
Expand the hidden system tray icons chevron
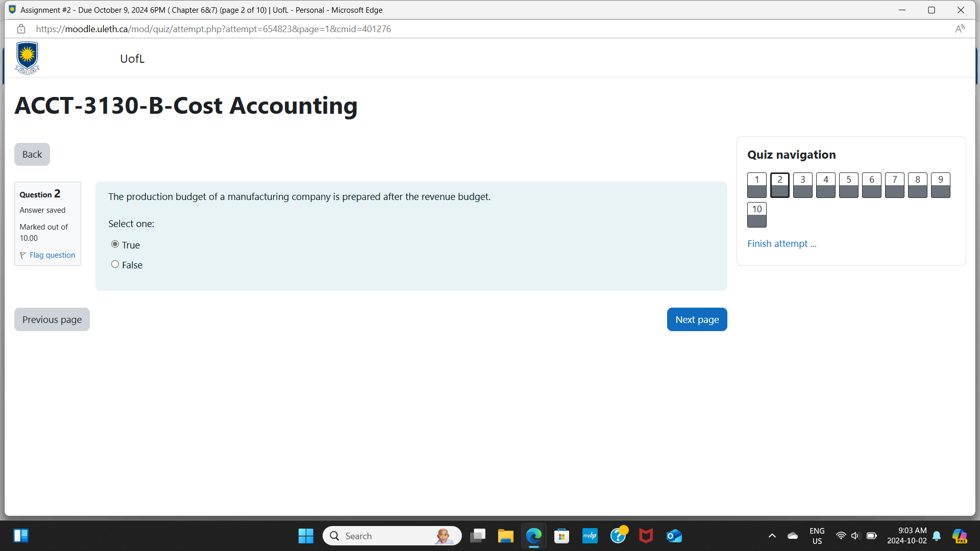[772, 536]
